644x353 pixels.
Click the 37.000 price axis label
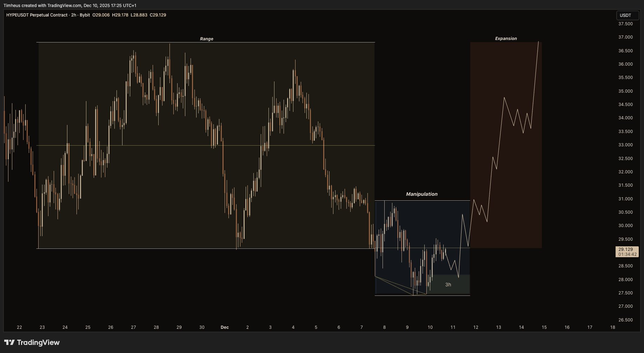[x=625, y=37]
